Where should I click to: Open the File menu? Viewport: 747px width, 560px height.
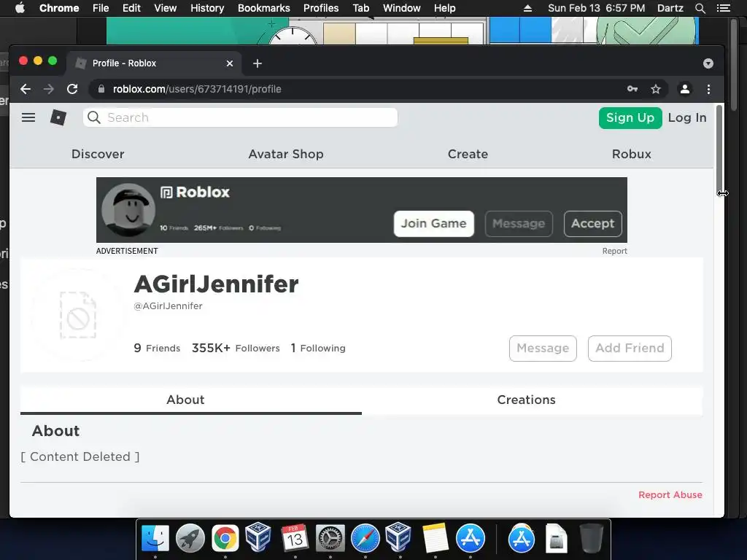click(101, 8)
